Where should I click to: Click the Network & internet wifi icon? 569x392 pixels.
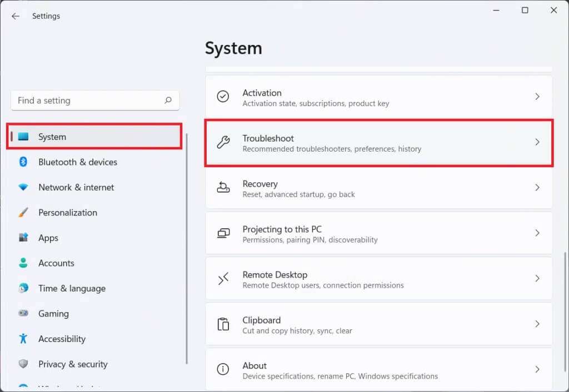[x=23, y=188]
